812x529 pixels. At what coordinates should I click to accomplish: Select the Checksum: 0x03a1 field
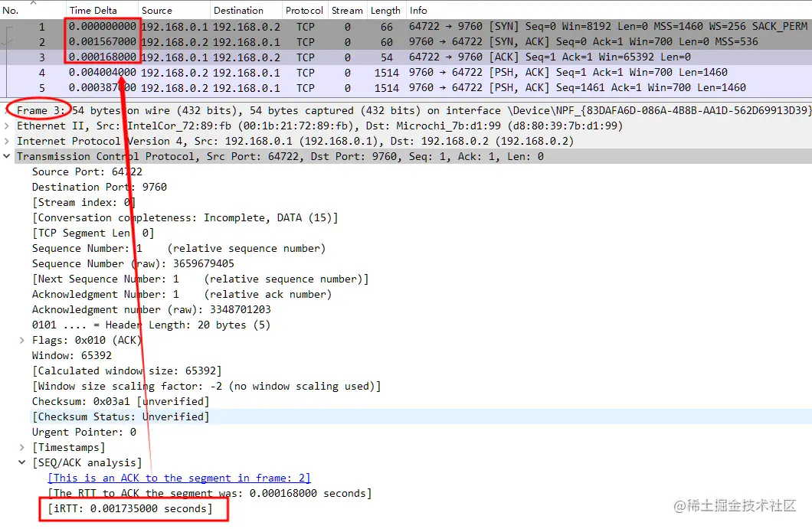click(x=121, y=402)
